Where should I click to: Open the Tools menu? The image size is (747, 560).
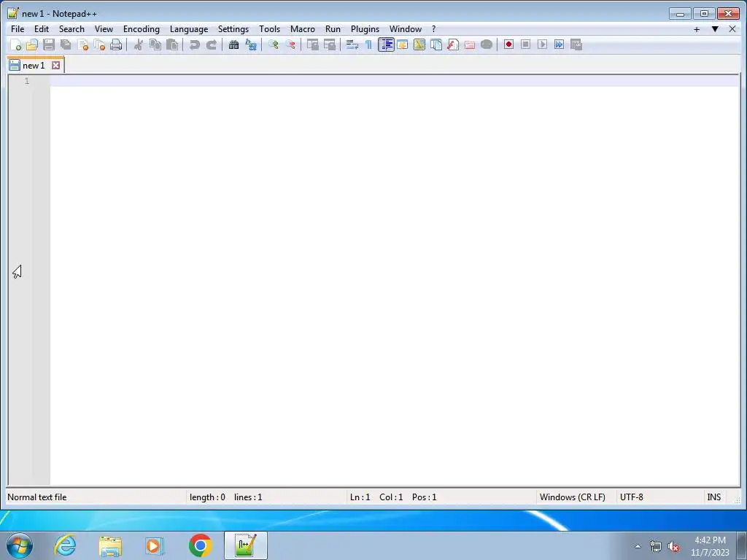270,29
